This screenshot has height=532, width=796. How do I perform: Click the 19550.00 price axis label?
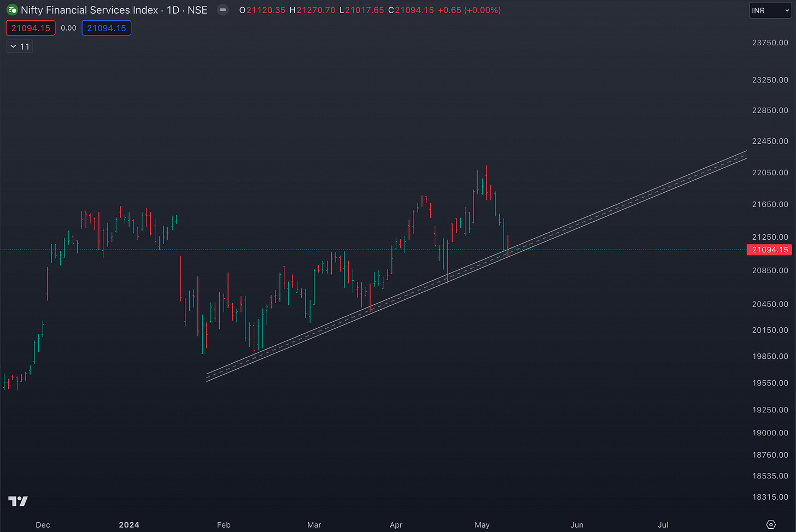click(x=770, y=383)
